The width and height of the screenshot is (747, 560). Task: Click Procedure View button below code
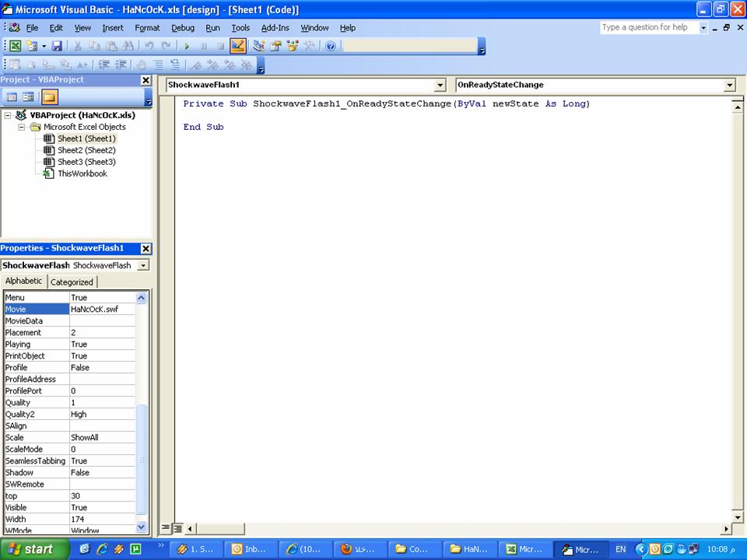(x=165, y=527)
